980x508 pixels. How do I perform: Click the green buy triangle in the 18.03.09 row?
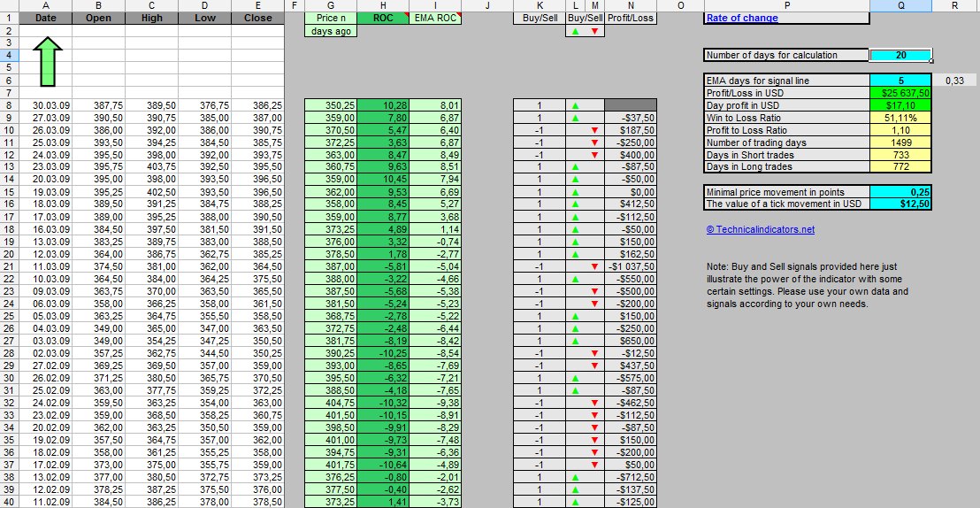[x=575, y=204]
